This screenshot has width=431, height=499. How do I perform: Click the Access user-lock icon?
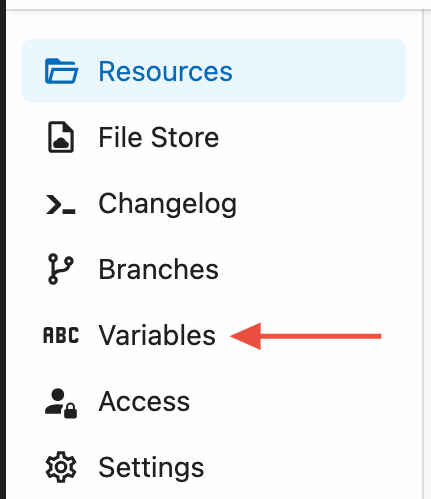(x=61, y=403)
